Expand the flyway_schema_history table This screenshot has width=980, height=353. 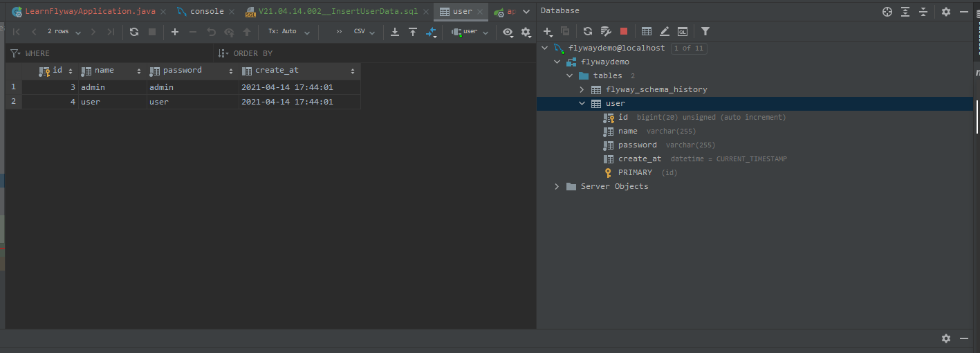(582, 90)
